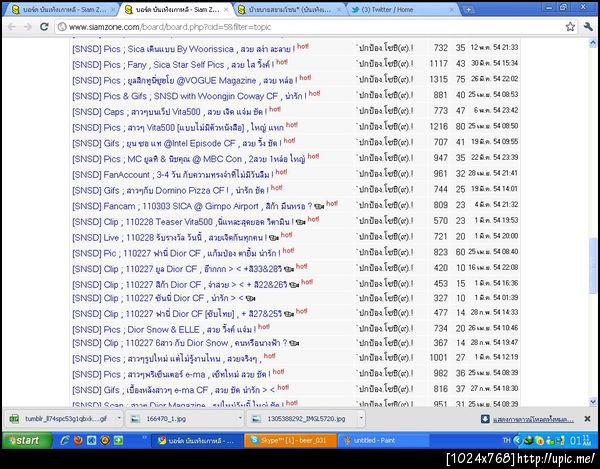600x469 pixels.
Task: Open the Dior Snow & ELLE Pics topic
Action: [164, 329]
